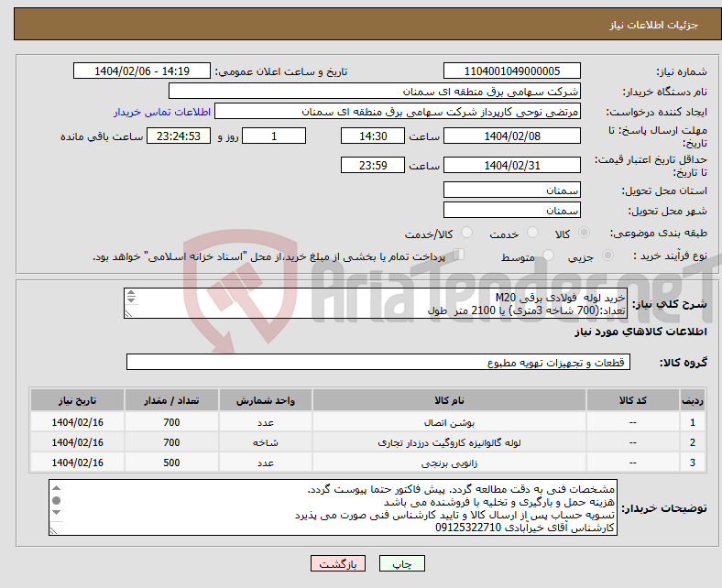The height and width of the screenshot is (588, 722).
Task: Click the response deadline date 1404/02/08
Action: [512, 136]
